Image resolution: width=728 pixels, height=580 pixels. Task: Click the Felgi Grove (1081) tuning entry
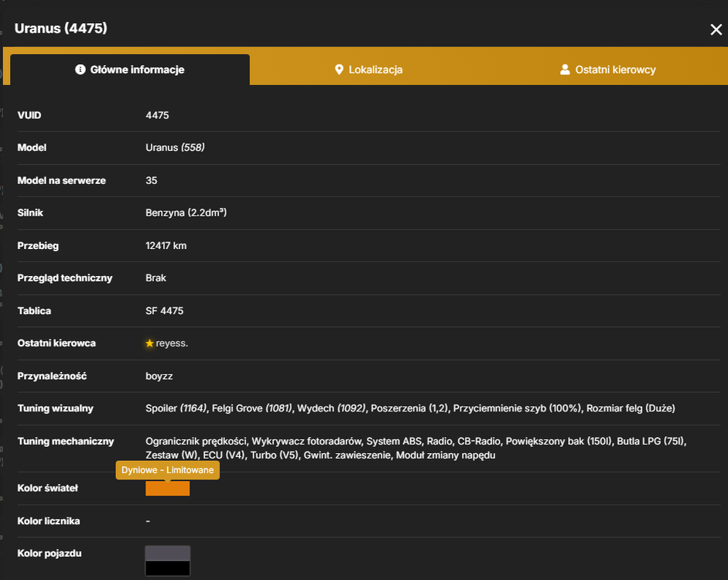pyautogui.click(x=252, y=408)
